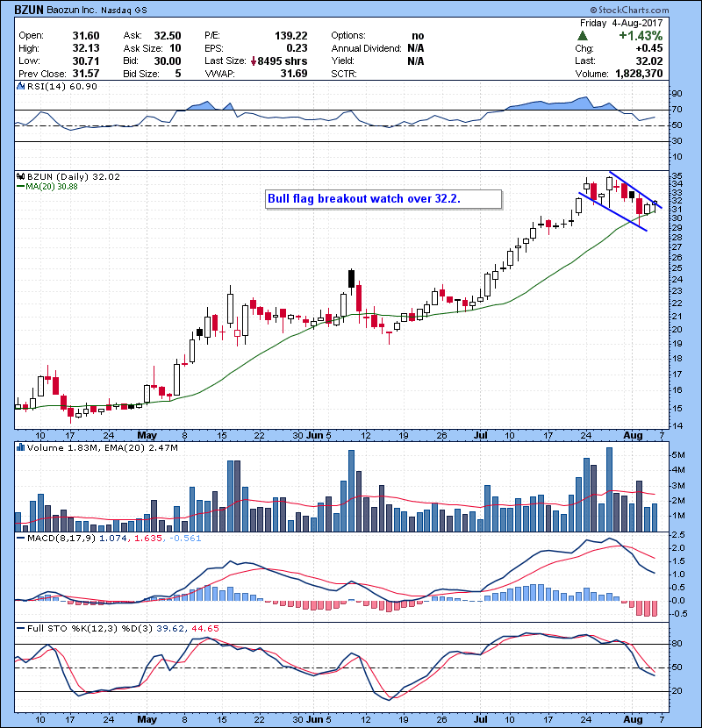Click the green up-arrow change indicator
Screen dimensions: 702x728
582,36
